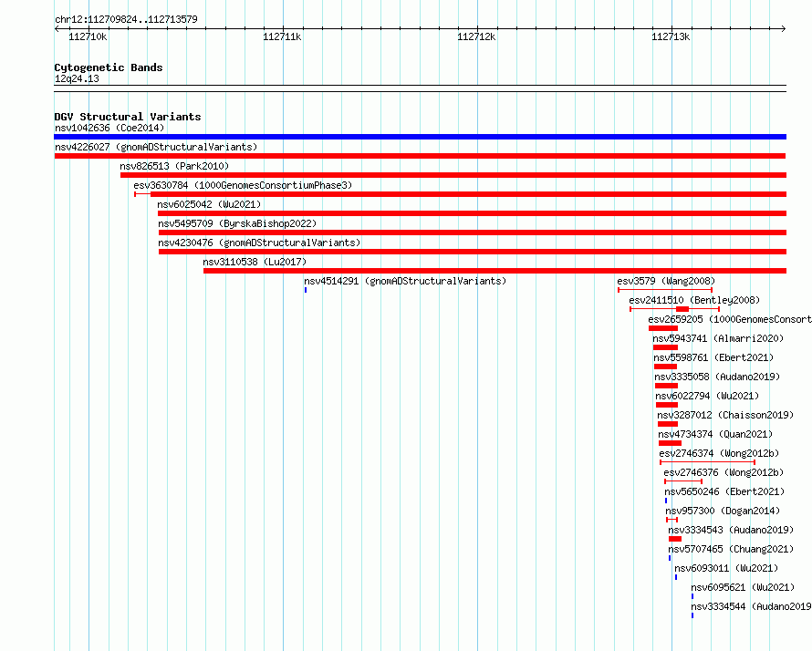Click nsv5598761 (Ebert2021) label
Image resolution: width=812 pixels, height=651 pixels.
[713, 357]
